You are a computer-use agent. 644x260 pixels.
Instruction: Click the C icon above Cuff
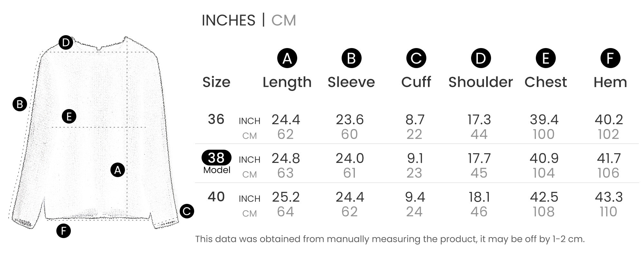[x=416, y=58]
